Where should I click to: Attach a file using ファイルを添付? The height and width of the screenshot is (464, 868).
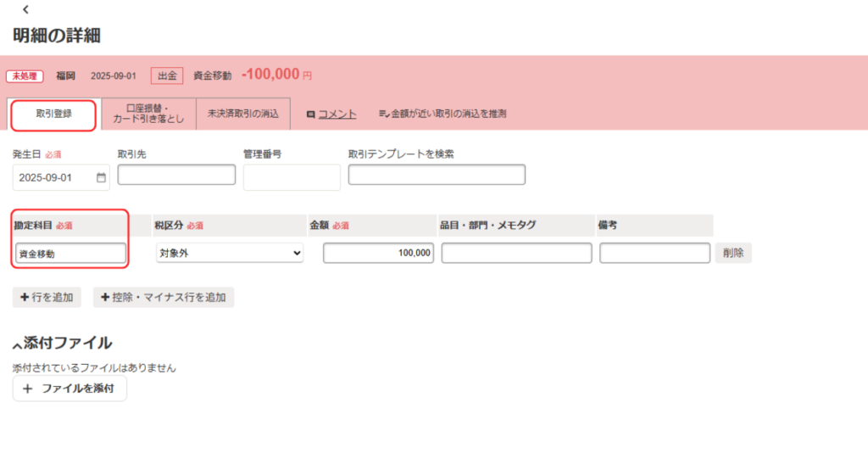coord(70,389)
